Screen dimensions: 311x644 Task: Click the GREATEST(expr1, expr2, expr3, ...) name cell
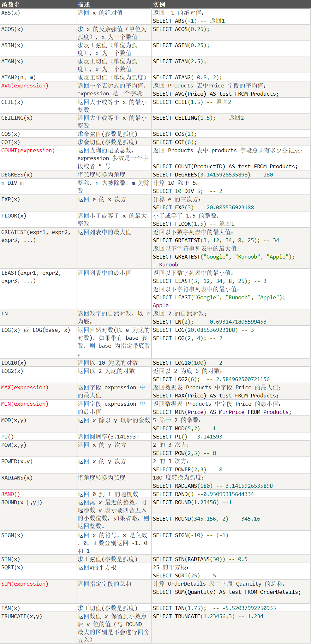coord(36,236)
